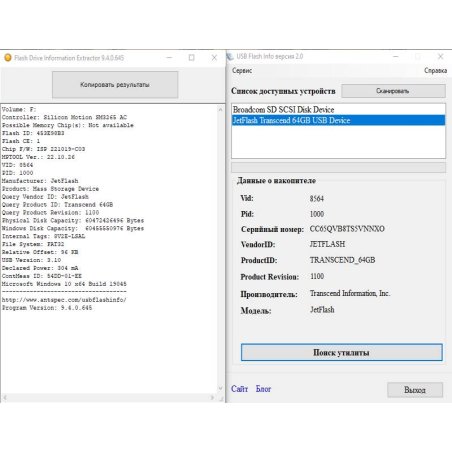Minimize the Flash Drive Information Extractor window

pos(169,58)
